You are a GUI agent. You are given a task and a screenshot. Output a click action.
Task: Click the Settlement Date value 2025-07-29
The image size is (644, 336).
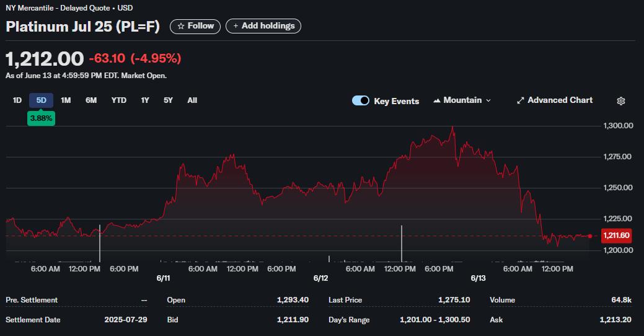(x=126, y=319)
